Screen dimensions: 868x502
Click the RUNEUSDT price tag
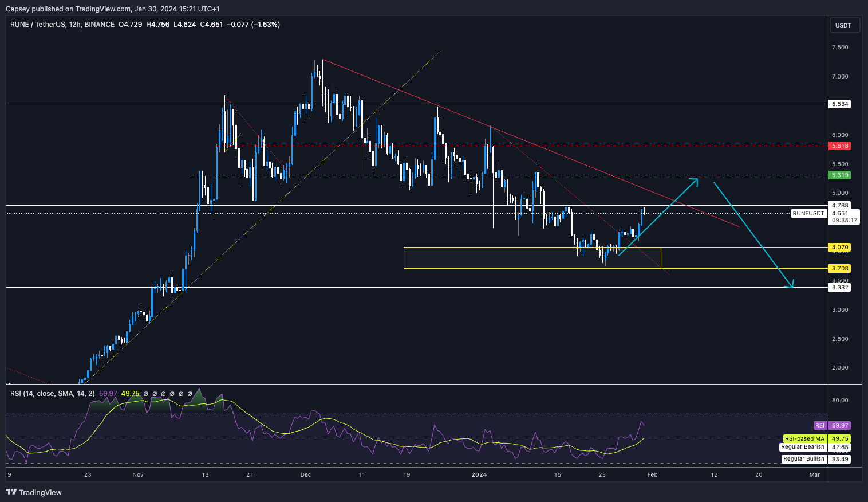click(808, 213)
